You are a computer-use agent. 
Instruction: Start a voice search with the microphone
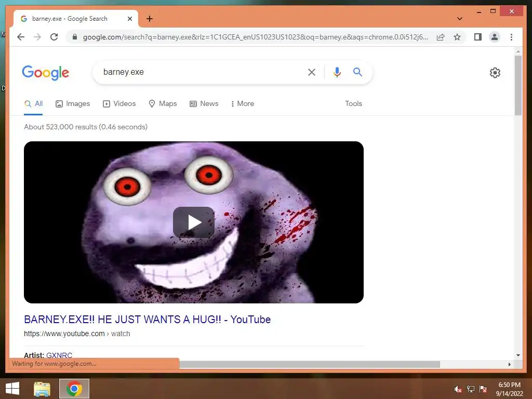pos(337,72)
